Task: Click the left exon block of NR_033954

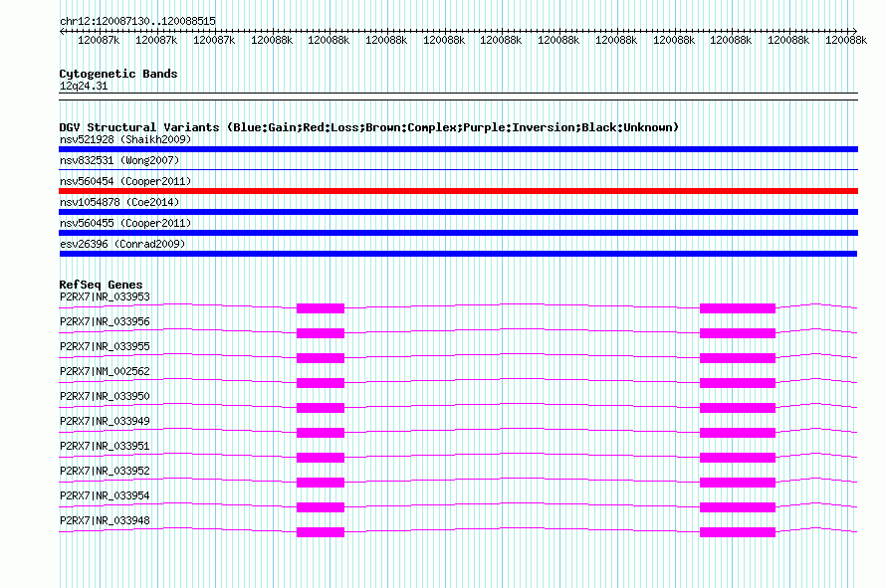Action: (321, 507)
